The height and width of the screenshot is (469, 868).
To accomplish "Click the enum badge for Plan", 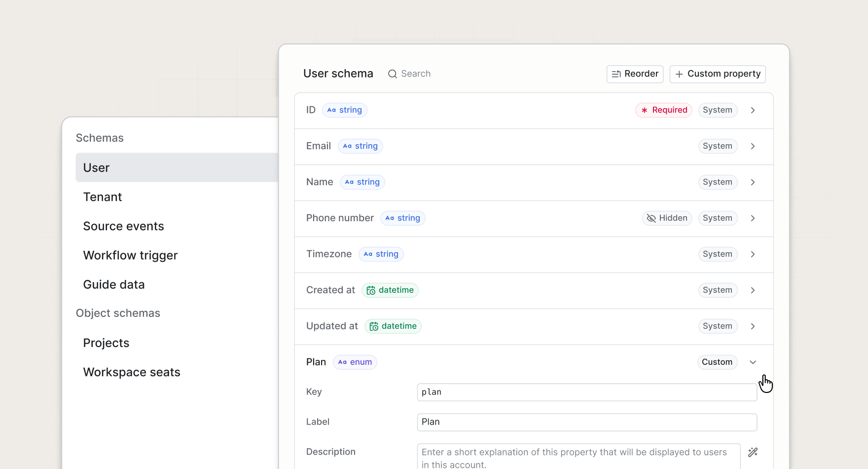I will point(355,362).
